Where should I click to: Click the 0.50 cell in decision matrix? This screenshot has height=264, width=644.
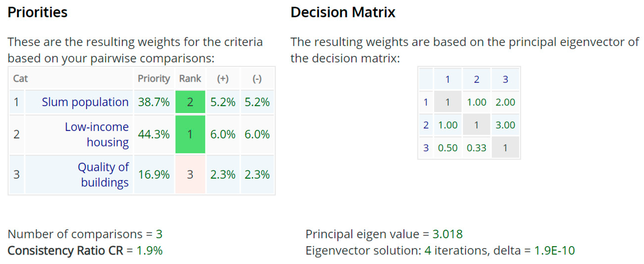pyautogui.click(x=447, y=148)
